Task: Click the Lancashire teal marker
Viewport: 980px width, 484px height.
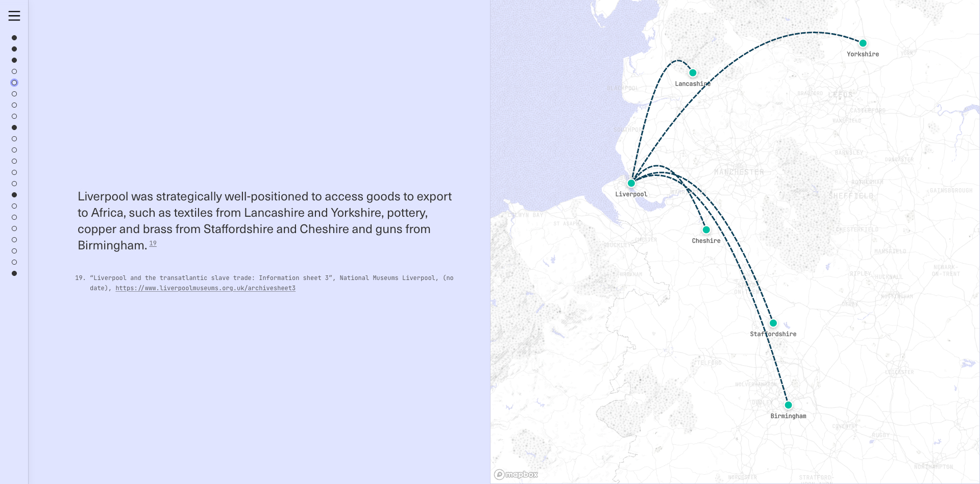Action: (693, 73)
